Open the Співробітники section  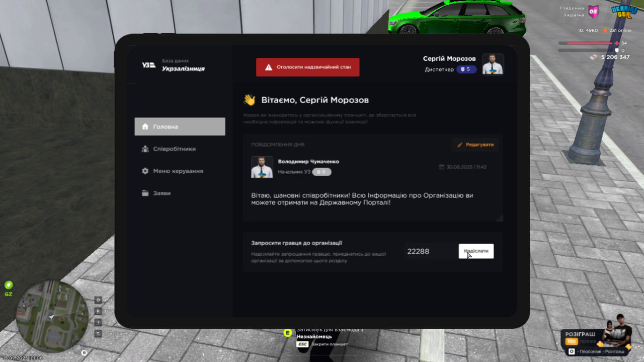[x=180, y=149]
